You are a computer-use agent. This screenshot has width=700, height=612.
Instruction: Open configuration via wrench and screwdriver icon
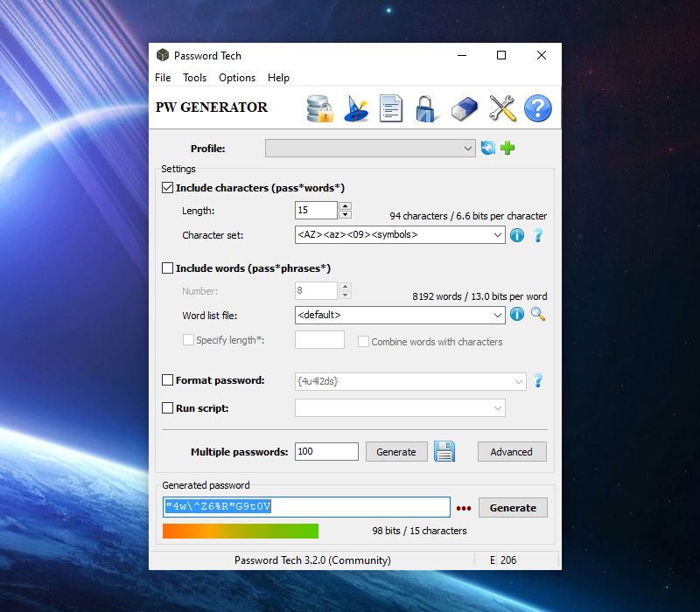502,108
